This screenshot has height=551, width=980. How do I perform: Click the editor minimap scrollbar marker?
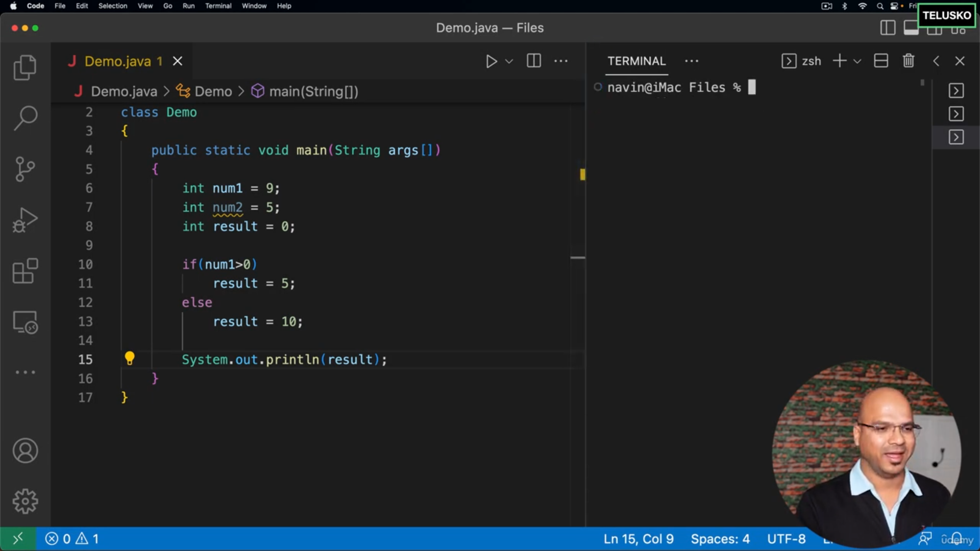pyautogui.click(x=582, y=174)
